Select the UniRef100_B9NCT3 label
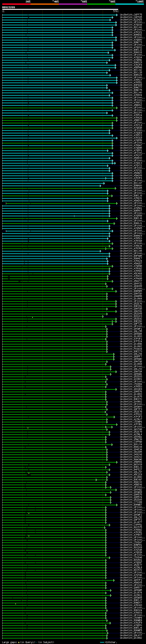 pyautogui.click(x=131, y=42)
